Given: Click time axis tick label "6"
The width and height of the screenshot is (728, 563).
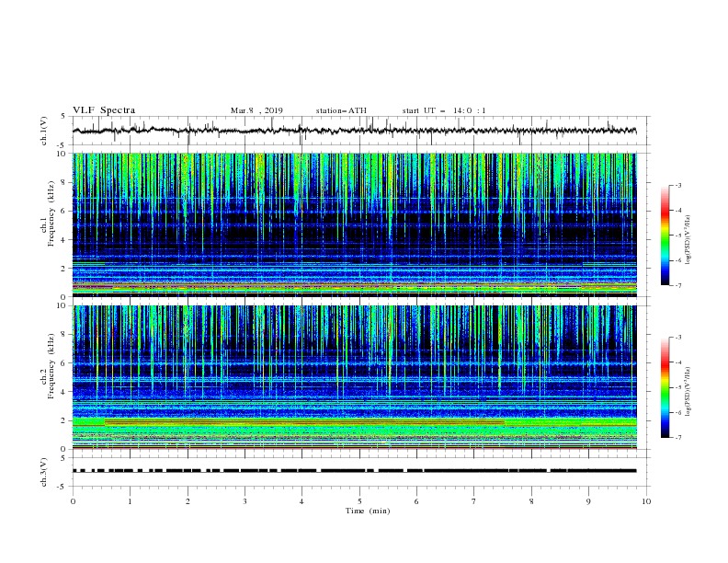Looking at the screenshot, I should (x=416, y=501).
